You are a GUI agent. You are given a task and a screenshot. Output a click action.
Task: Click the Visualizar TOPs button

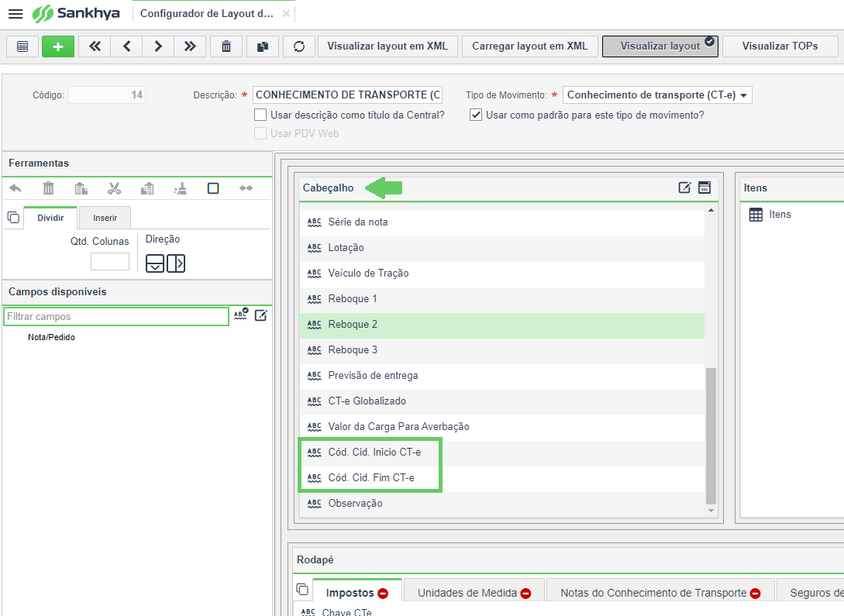780,46
